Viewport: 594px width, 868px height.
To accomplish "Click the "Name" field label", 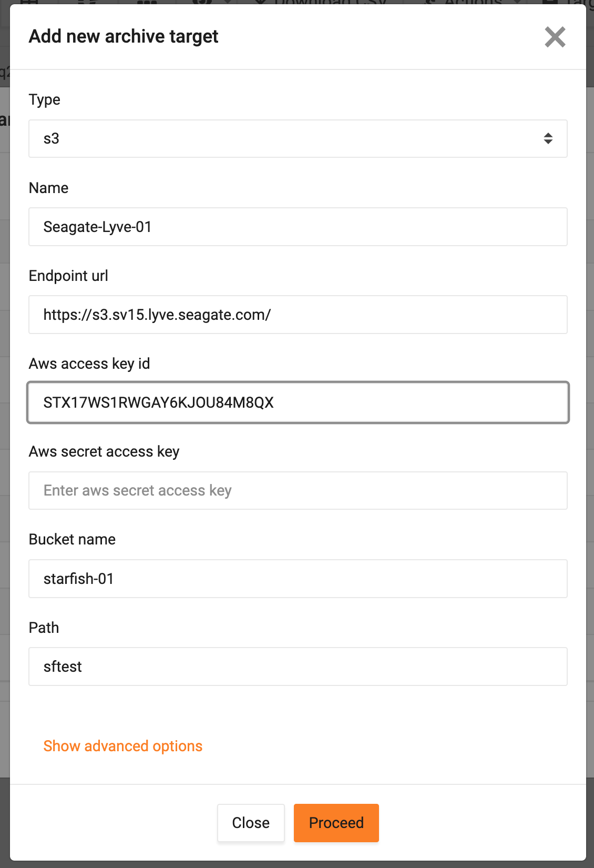I will (48, 188).
